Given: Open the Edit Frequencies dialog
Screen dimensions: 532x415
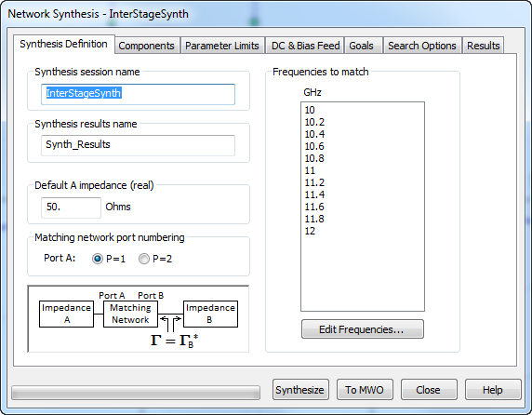Looking at the screenshot, I should (363, 329).
